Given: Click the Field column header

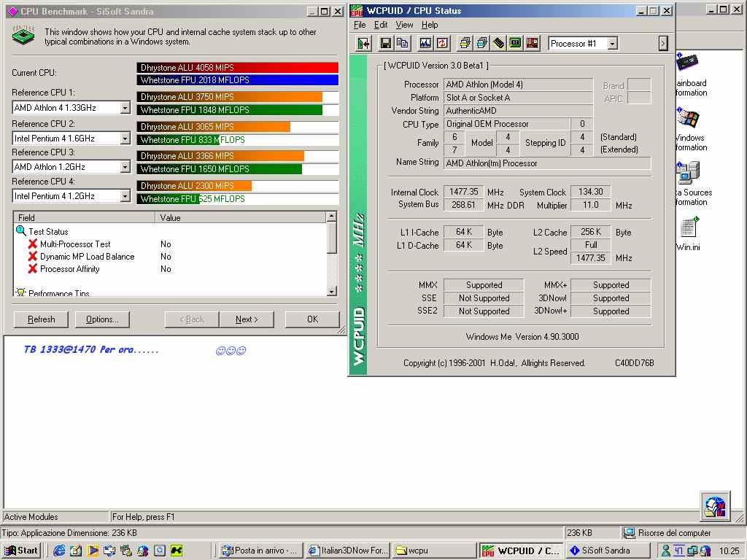Looking at the screenshot, I should pos(85,217).
